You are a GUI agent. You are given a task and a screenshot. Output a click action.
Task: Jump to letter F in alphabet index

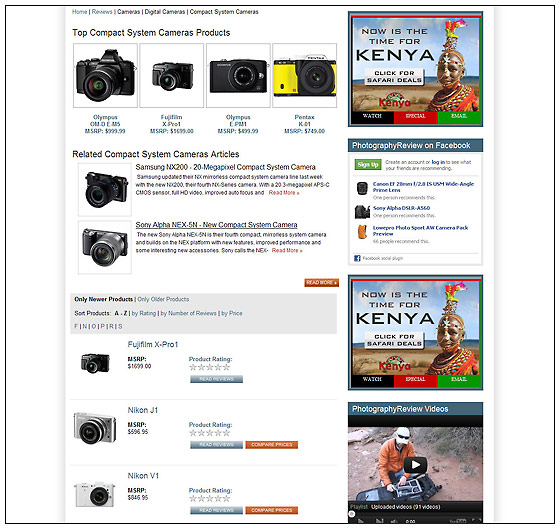pos(76,326)
